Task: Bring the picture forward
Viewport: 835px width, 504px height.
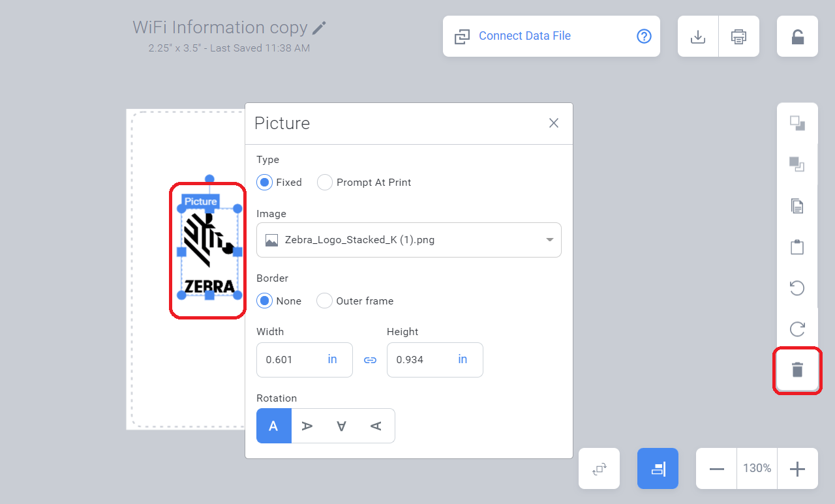Action: click(797, 123)
